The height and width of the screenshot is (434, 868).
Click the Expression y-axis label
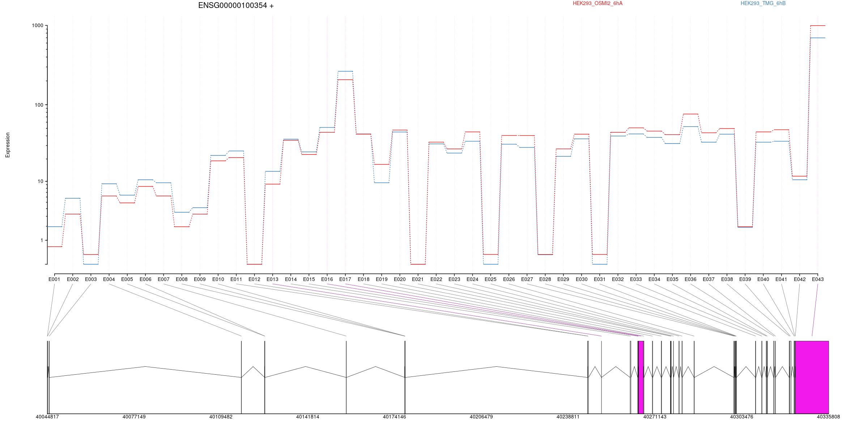click(x=8, y=145)
